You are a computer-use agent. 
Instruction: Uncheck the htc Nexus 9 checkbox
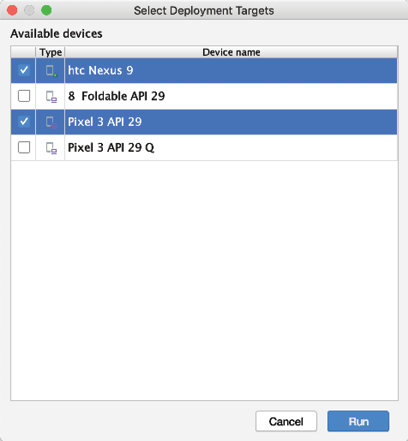click(24, 70)
